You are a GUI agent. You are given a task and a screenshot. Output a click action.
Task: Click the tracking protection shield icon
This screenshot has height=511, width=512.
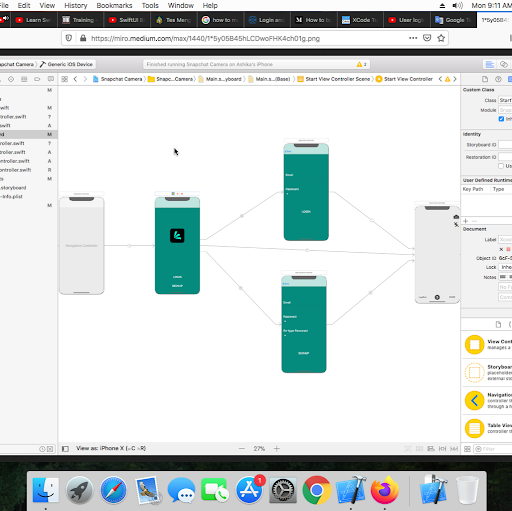(69, 38)
